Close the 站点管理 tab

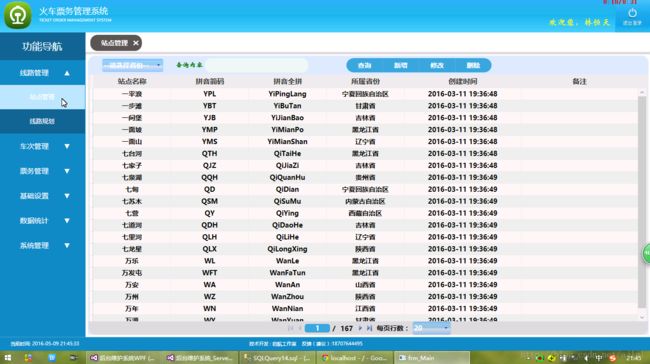click(x=136, y=43)
